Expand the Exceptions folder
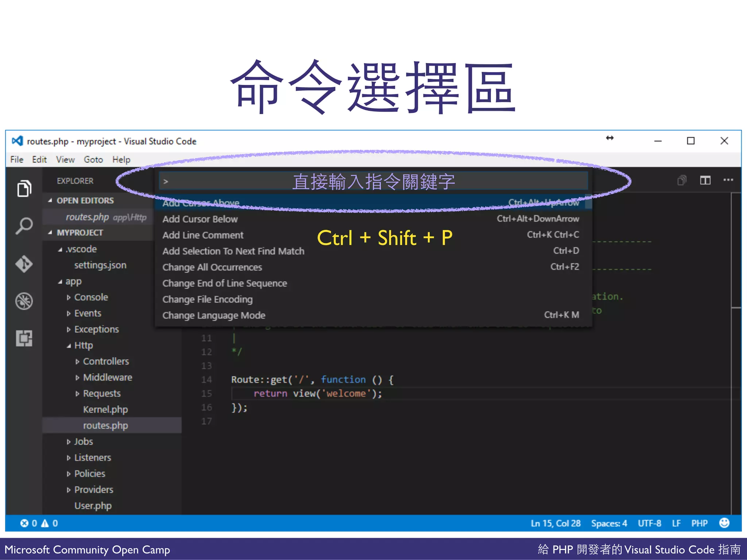The image size is (747, 560). pos(69,330)
